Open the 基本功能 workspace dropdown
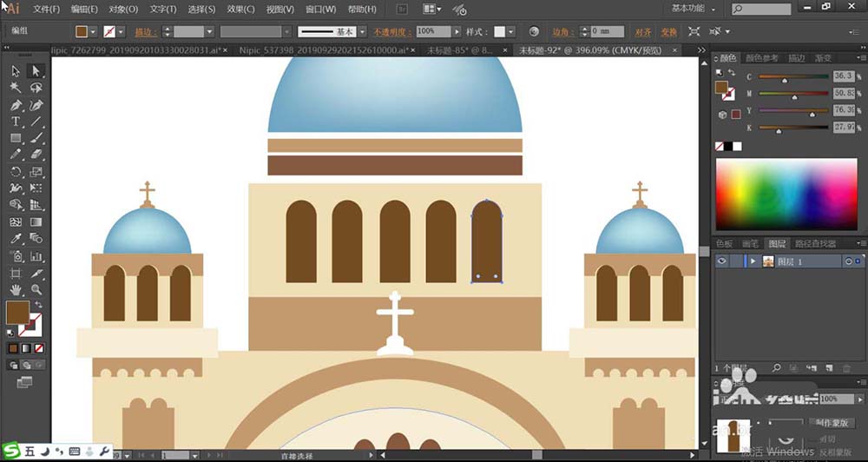 pos(694,9)
